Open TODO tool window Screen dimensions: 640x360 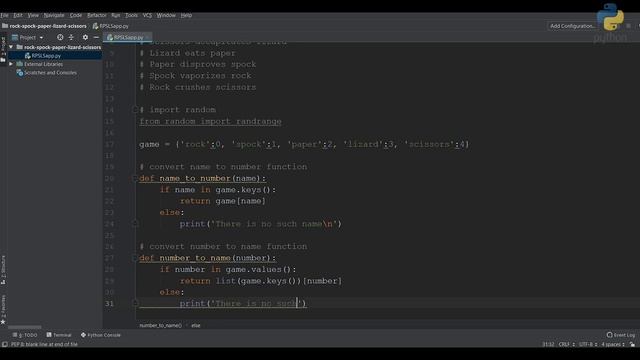tap(24, 335)
